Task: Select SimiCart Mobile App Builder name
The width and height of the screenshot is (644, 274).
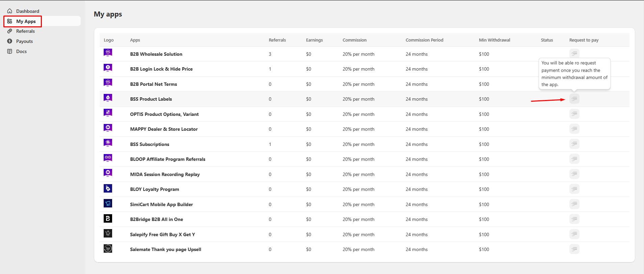Action: coord(161,204)
